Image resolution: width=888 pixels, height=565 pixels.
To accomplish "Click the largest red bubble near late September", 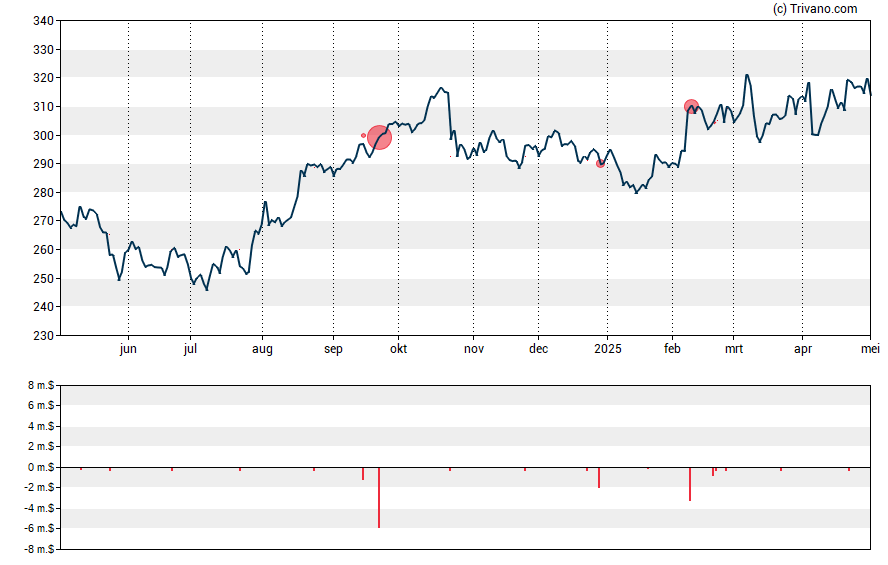I will coord(379,138).
